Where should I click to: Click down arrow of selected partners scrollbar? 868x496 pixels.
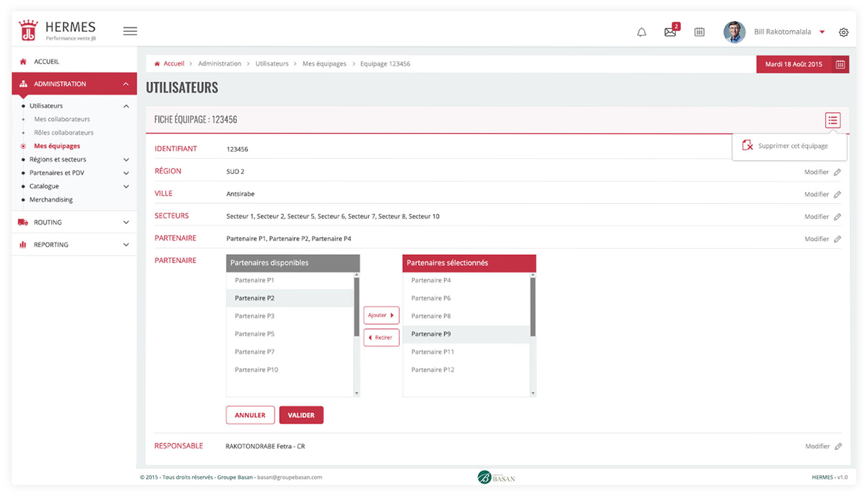pos(533,393)
